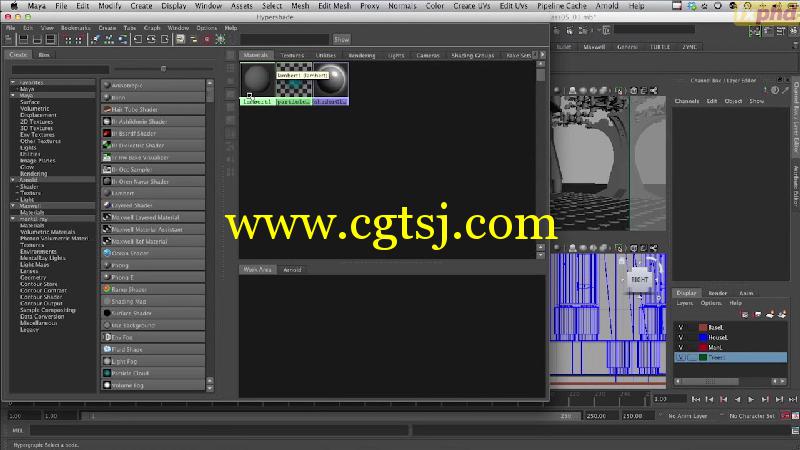Create an Ocean Shader node
800x450 pixels.
(153, 253)
